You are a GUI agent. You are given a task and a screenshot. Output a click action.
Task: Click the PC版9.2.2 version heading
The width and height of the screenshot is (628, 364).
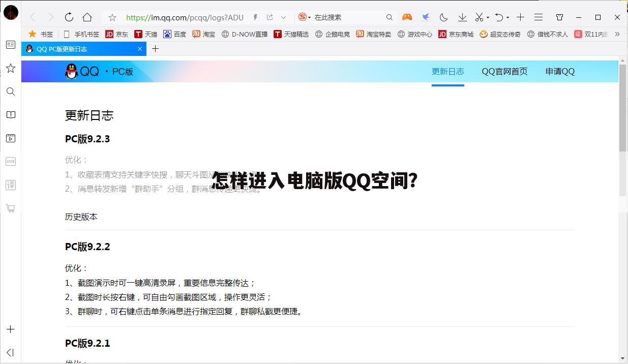tap(87, 247)
